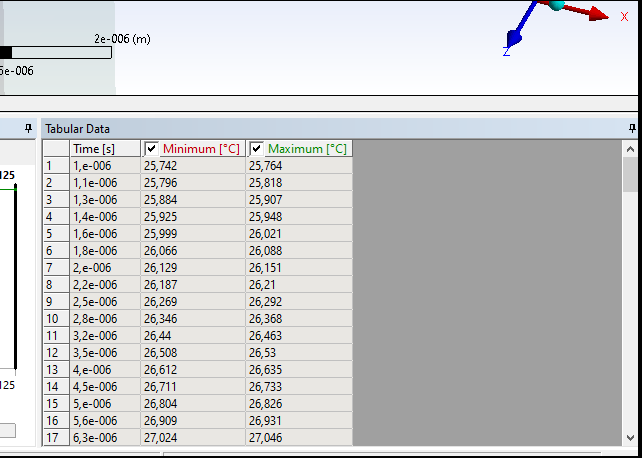
Task: Select time cell 1,6e-006
Action: (105, 234)
